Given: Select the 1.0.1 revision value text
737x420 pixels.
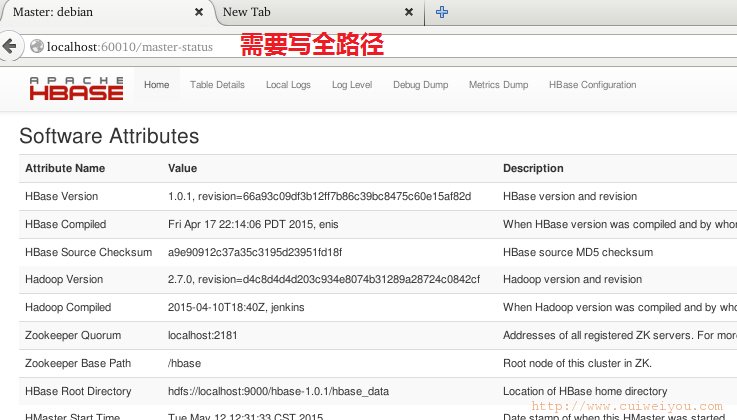Looking at the screenshot, I should (x=320, y=196).
